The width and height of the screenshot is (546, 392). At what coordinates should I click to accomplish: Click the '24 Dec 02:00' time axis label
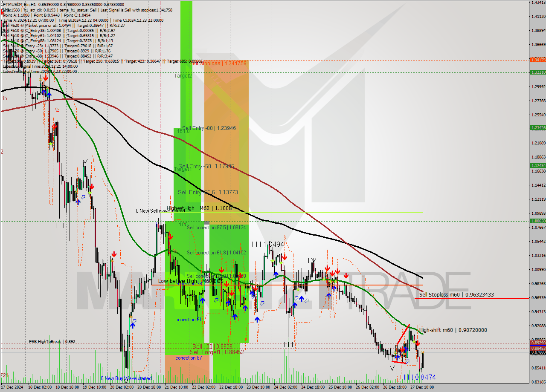click(285, 387)
